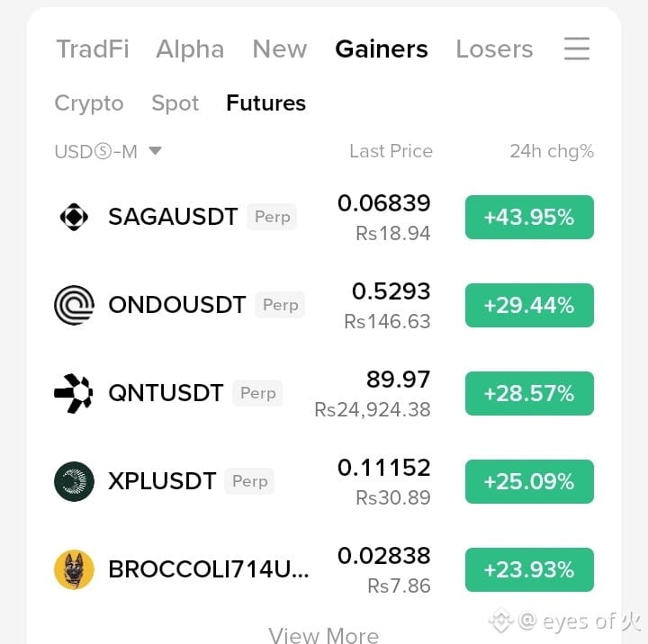Select the Spot sub-tab
The height and width of the screenshot is (644, 648).
(175, 103)
